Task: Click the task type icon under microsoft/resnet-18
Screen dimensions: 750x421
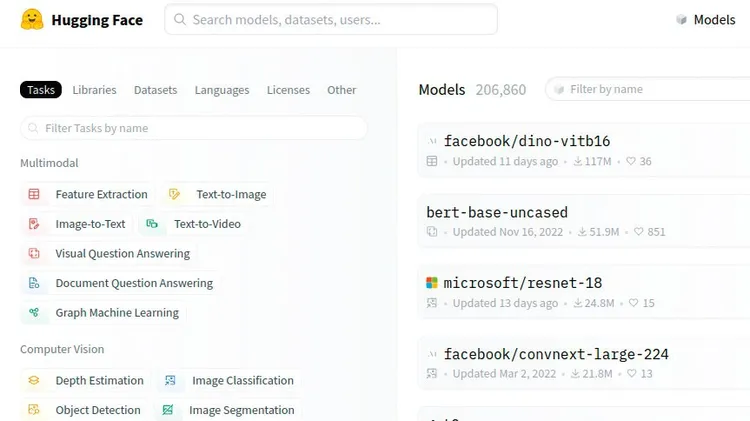Action: (432, 303)
